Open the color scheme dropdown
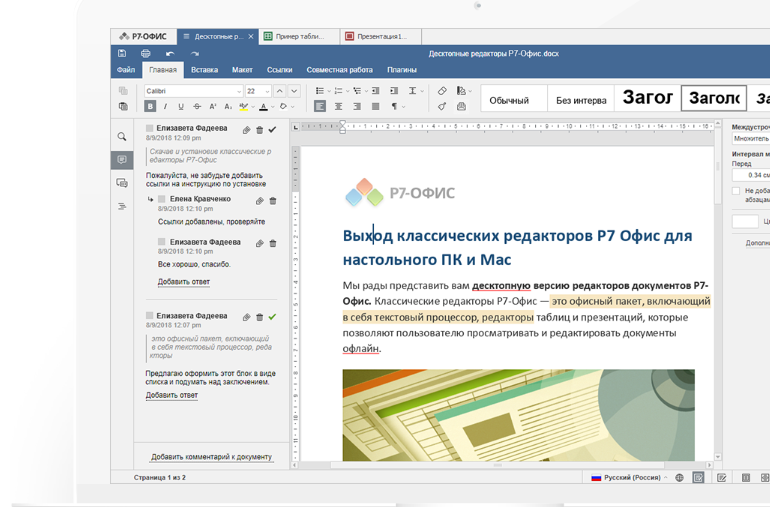This screenshot has width=770, height=507. tap(464, 91)
